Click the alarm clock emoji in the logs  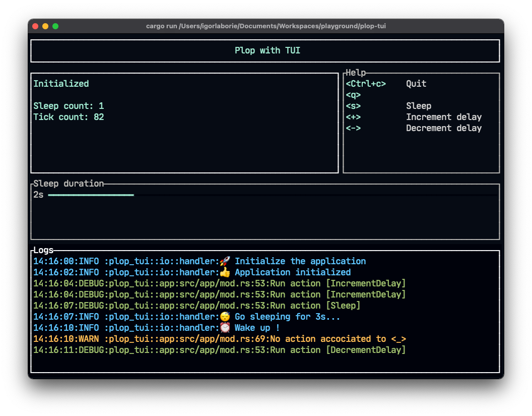225,328
